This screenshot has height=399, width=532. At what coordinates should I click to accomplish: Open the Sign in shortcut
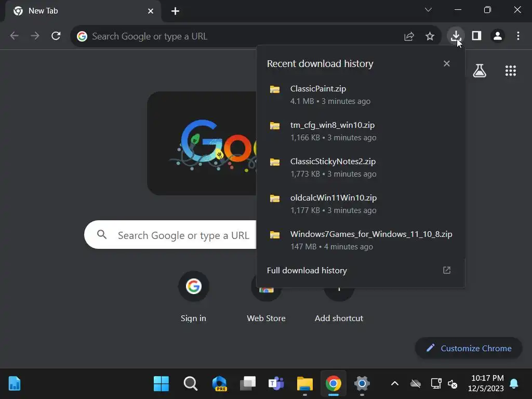pos(193,297)
